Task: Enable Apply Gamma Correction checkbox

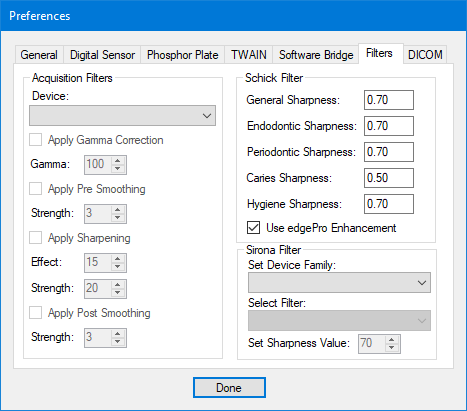Action: 36,140
